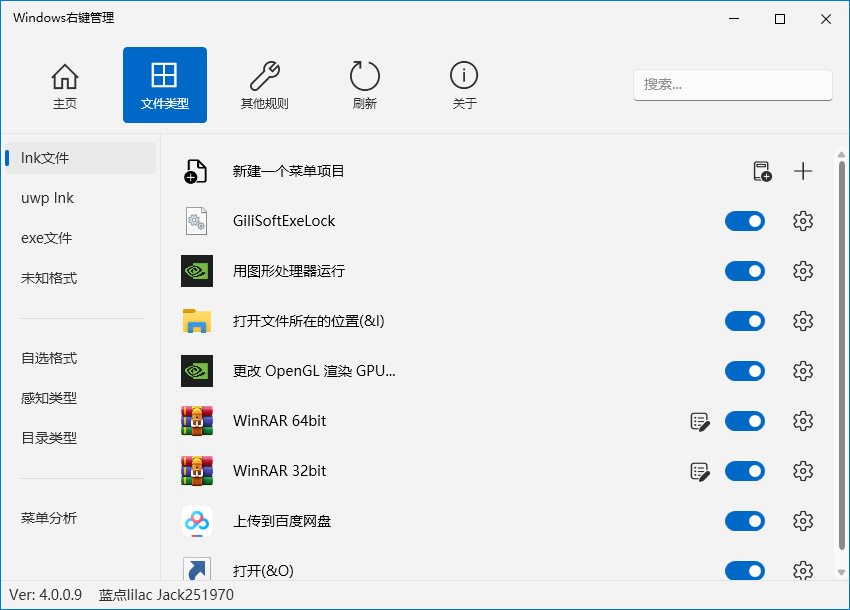The width and height of the screenshot is (850, 610).
Task: Select the 文件类型 tab
Action: [165, 85]
